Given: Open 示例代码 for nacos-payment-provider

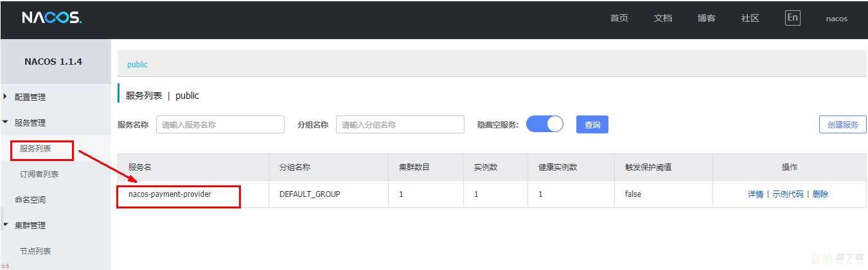Looking at the screenshot, I should point(788,194).
